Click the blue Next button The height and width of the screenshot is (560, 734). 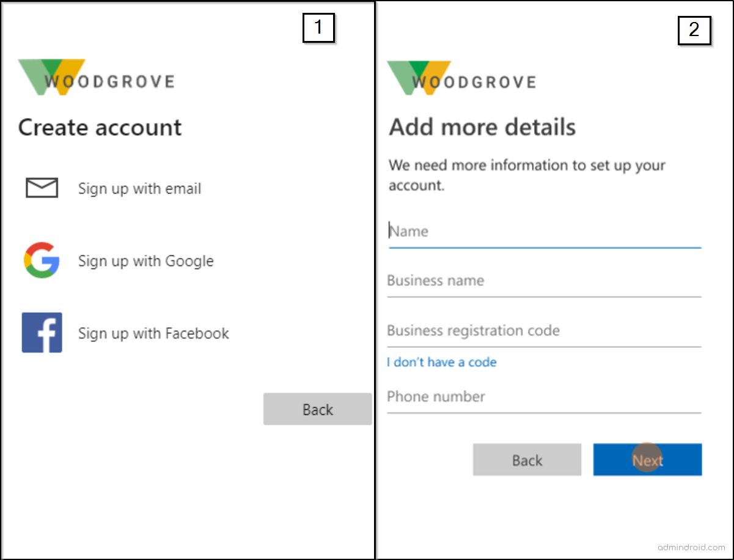click(x=647, y=460)
